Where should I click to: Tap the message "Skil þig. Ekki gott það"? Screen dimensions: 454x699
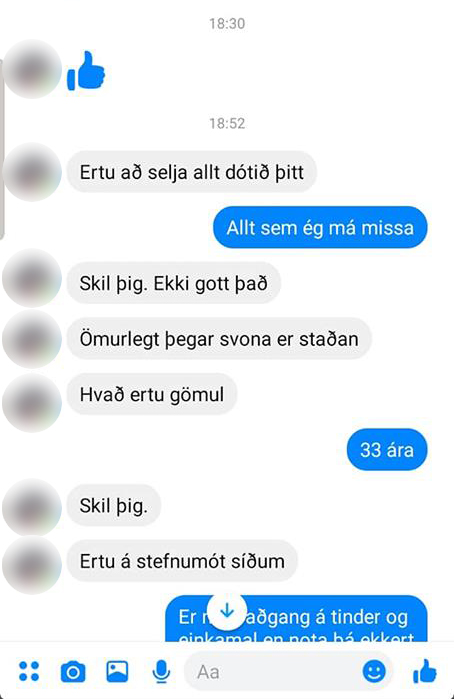[173, 283]
